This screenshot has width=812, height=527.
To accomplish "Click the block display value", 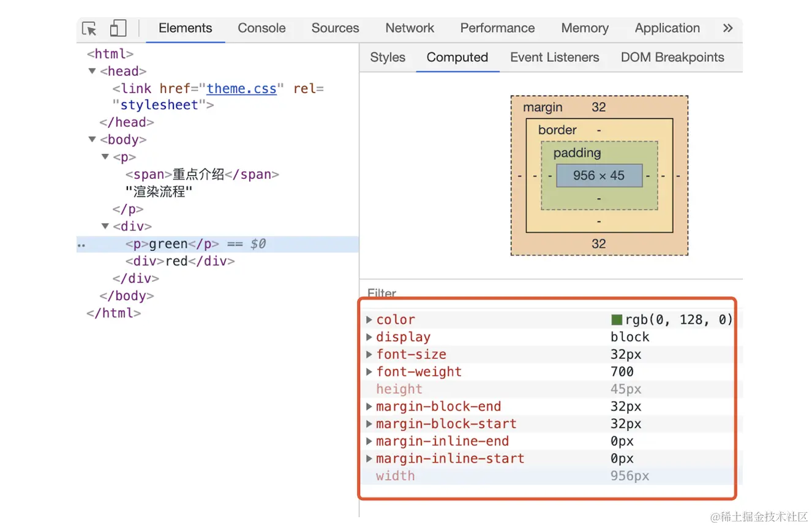I will pos(630,337).
